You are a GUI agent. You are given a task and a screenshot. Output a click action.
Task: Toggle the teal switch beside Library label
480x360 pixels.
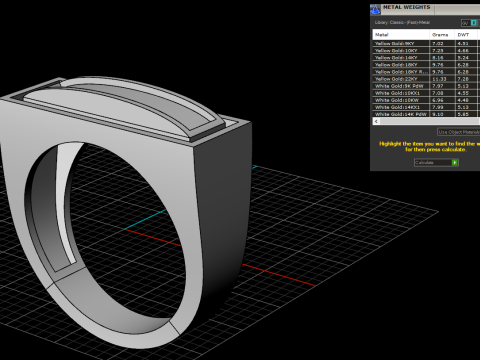[474, 23]
